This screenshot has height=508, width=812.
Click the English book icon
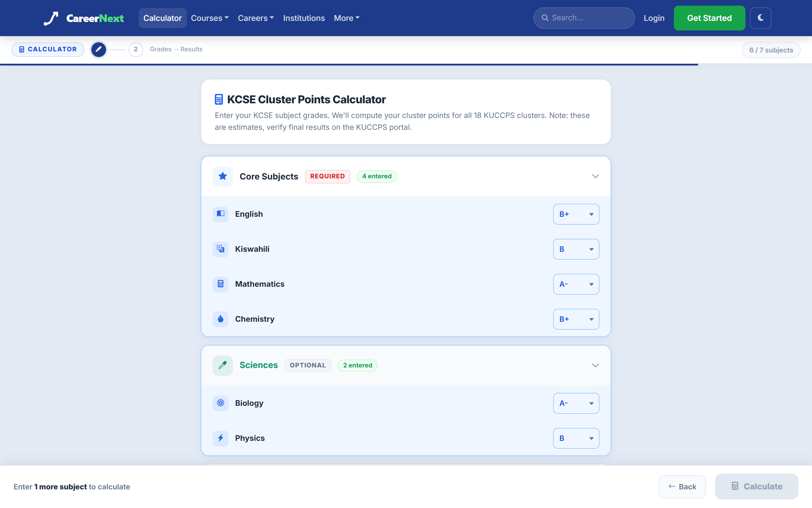220,214
